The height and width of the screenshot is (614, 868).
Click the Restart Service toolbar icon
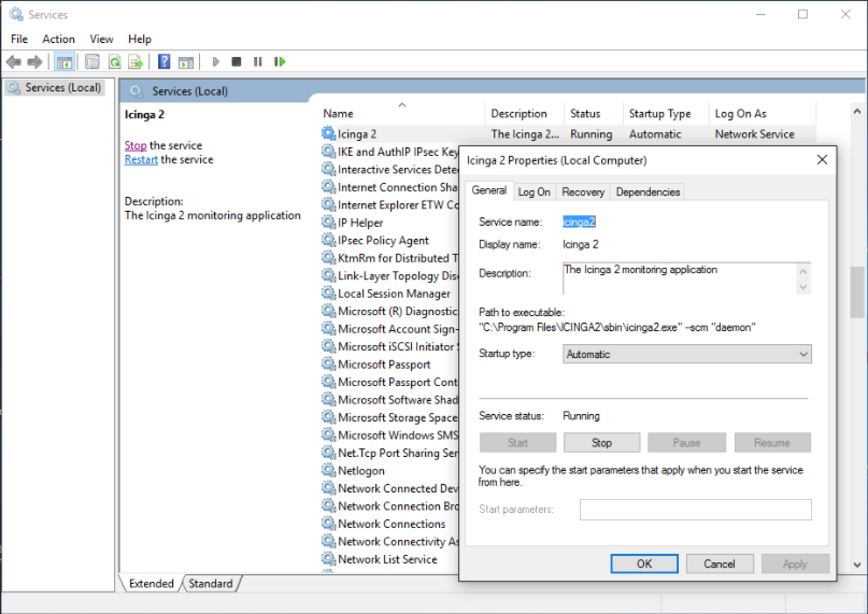280,62
